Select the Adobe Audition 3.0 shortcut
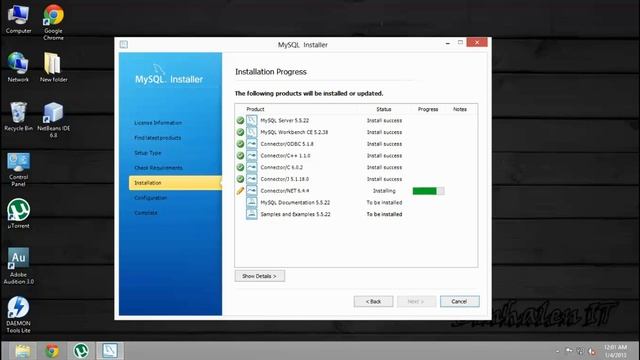 (18, 266)
